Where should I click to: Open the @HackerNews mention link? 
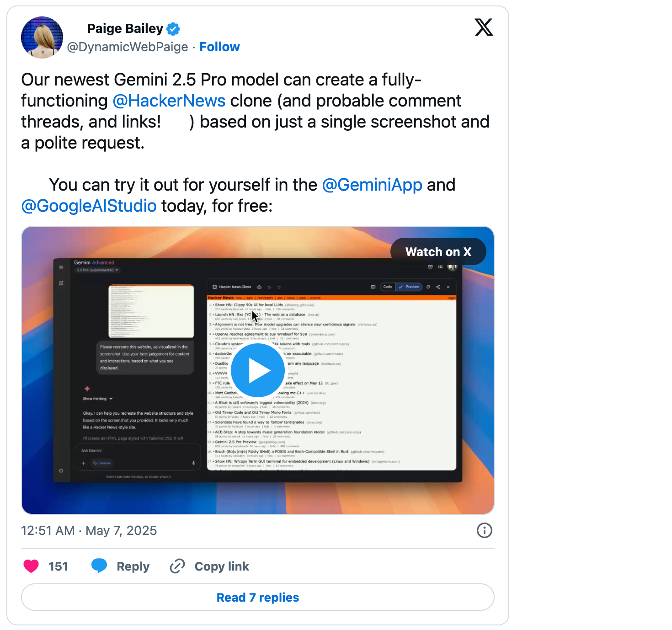click(x=169, y=101)
